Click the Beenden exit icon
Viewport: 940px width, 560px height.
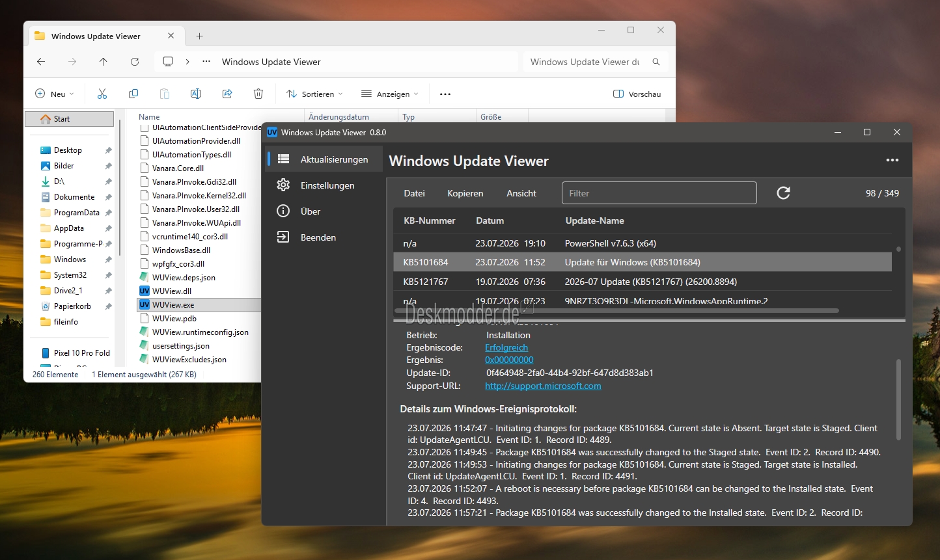[283, 237]
